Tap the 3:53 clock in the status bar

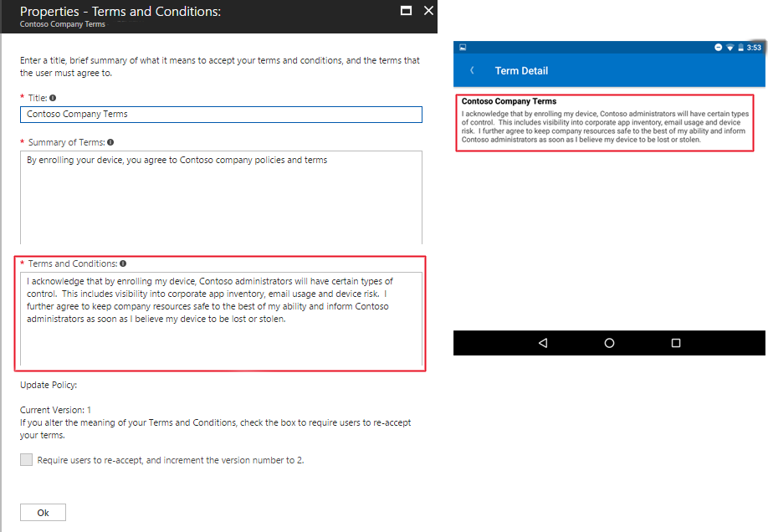click(752, 48)
